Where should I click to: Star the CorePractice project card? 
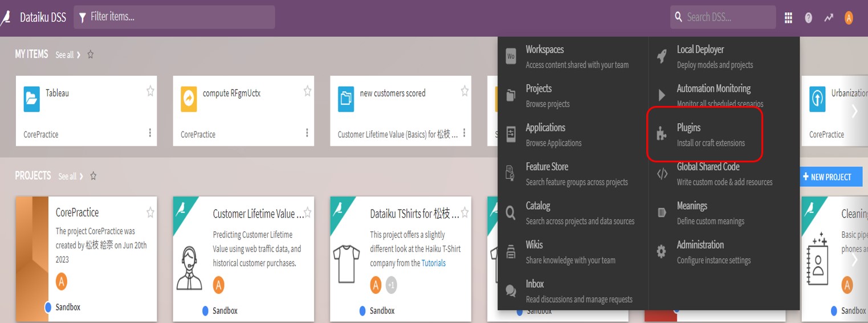tap(150, 212)
